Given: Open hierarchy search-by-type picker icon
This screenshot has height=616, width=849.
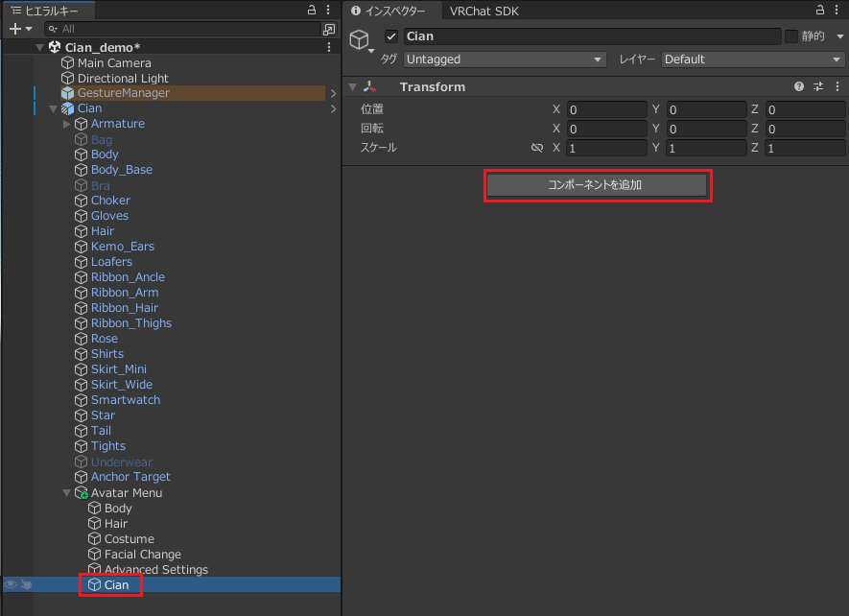Looking at the screenshot, I should pos(329,29).
